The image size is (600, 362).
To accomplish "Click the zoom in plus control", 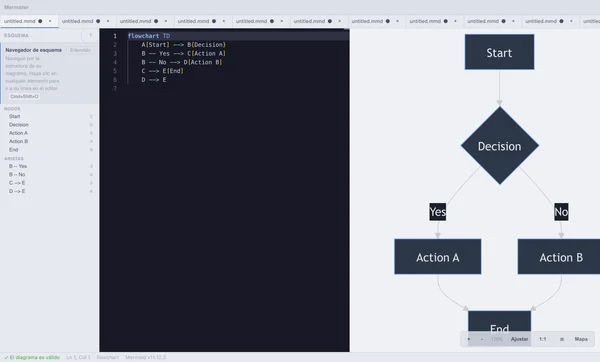I will (x=469, y=339).
